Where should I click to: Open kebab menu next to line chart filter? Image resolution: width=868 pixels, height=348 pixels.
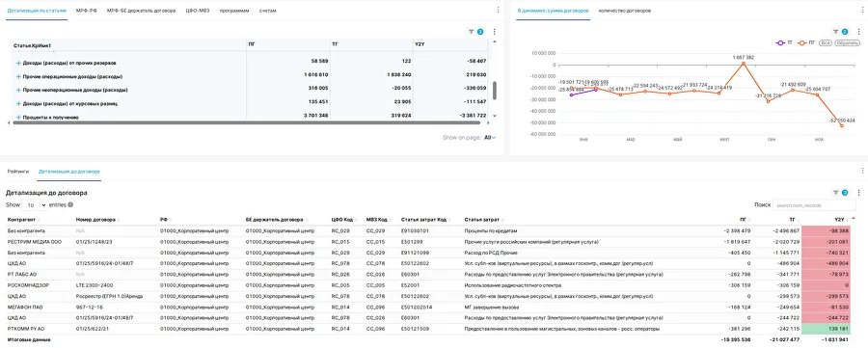(858, 32)
